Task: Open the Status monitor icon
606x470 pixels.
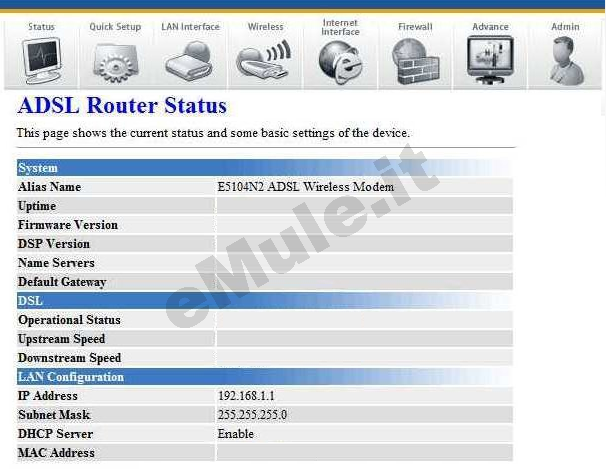Action: click(x=41, y=60)
